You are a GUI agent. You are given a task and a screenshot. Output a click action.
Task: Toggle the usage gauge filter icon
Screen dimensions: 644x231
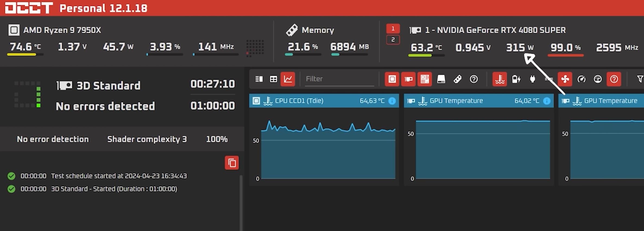click(x=598, y=79)
